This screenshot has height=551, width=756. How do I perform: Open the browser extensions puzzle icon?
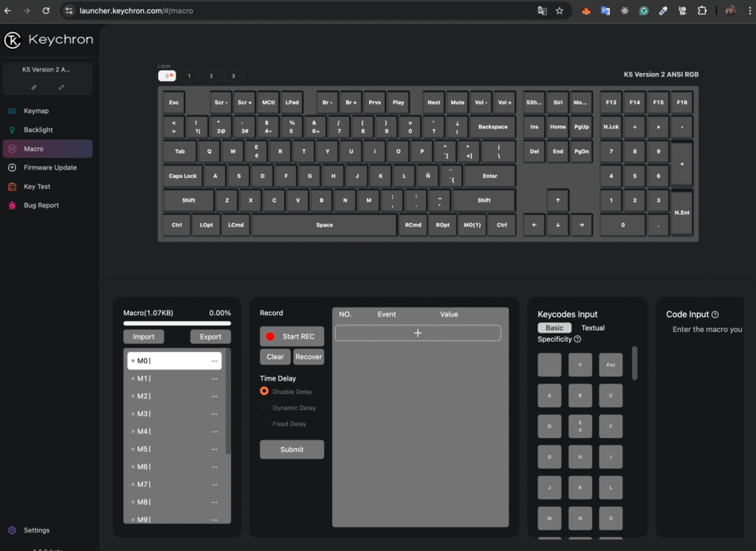click(702, 10)
